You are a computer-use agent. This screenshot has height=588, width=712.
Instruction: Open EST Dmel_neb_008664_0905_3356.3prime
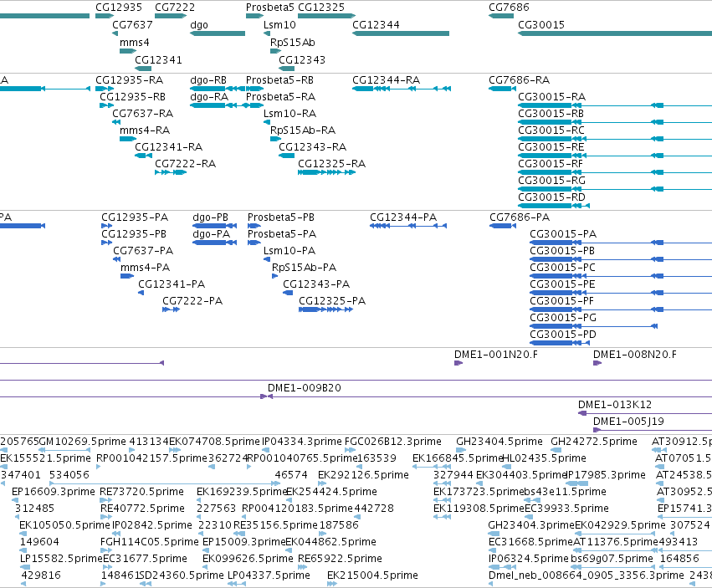(x=491, y=584)
